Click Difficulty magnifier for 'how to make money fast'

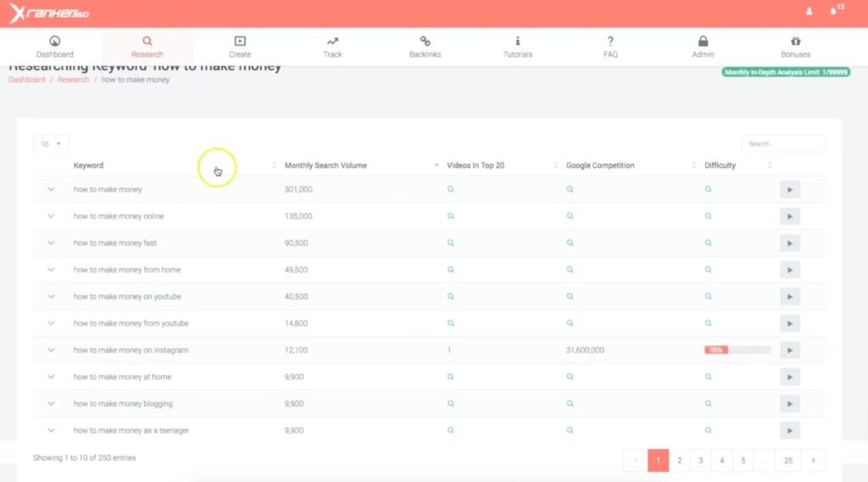(x=709, y=243)
